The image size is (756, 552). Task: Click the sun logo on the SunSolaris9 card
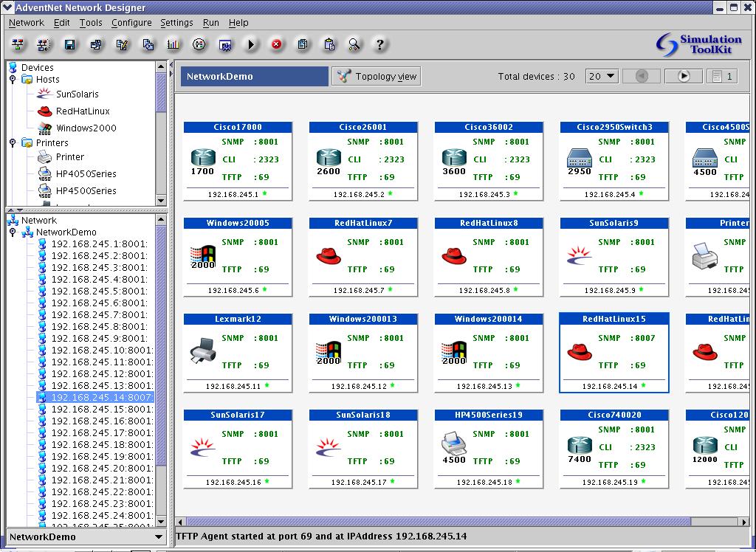click(x=580, y=256)
